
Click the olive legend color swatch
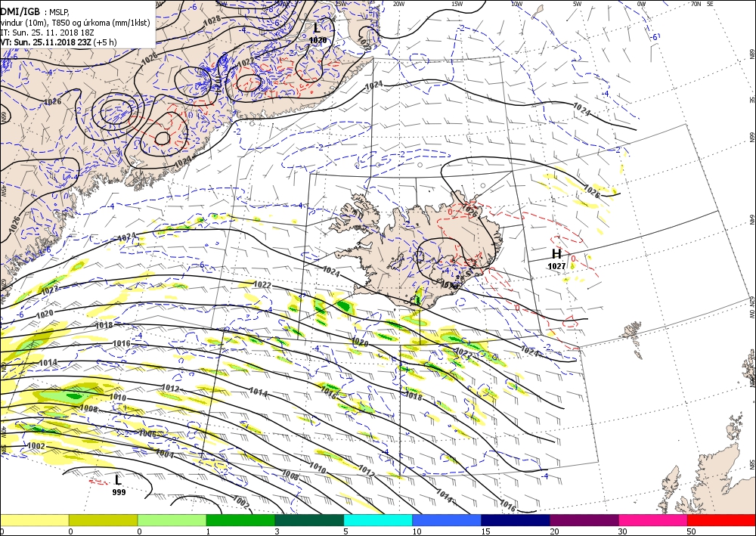(103, 520)
